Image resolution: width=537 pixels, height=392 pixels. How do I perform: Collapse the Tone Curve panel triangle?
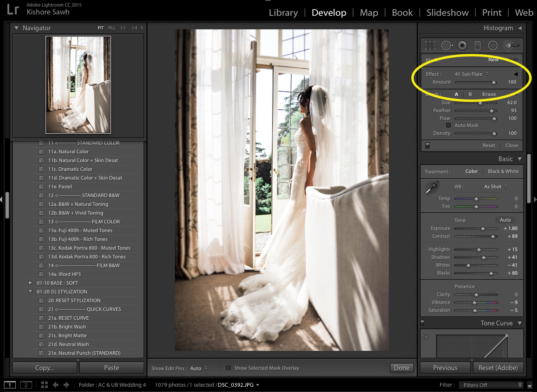click(519, 323)
